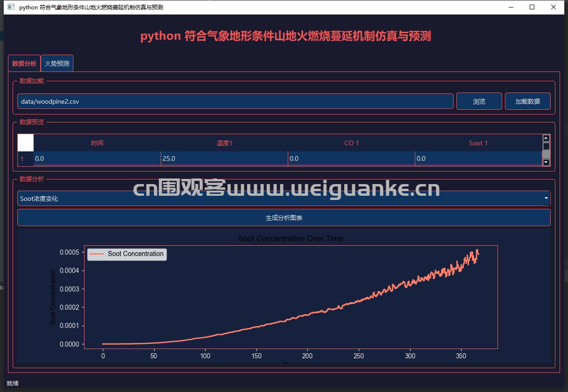This screenshot has height=392, width=568.
Task: Maximize the application window
Action: click(x=532, y=7)
